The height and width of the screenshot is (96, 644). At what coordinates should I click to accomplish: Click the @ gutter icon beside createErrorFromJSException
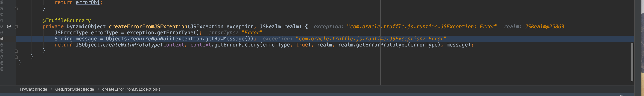tap(9, 26)
